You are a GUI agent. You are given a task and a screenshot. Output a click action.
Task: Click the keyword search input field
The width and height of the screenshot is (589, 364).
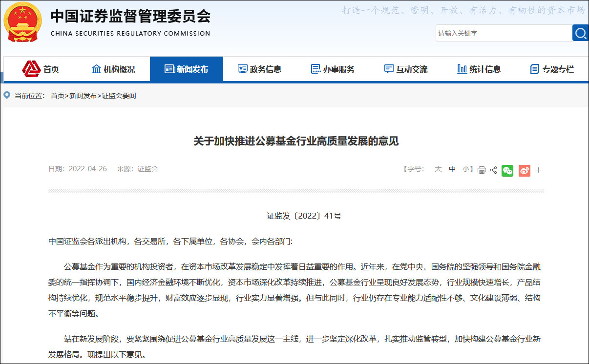click(x=504, y=33)
